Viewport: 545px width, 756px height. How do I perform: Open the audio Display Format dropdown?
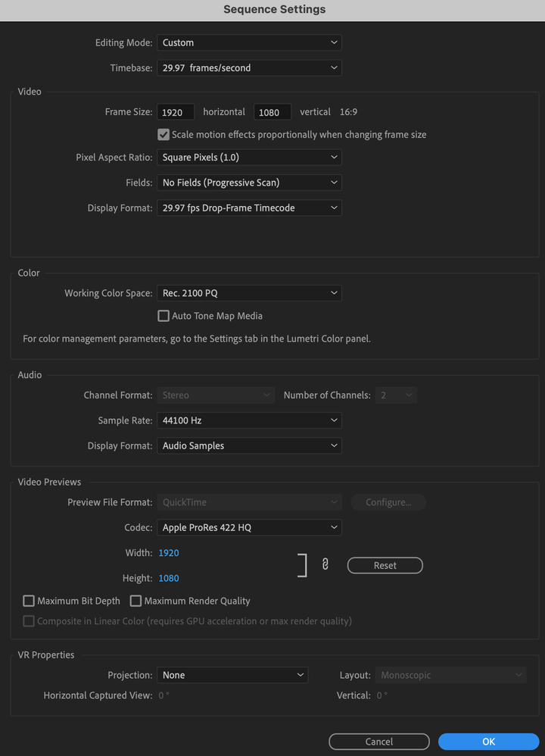[x=249, y=445]
